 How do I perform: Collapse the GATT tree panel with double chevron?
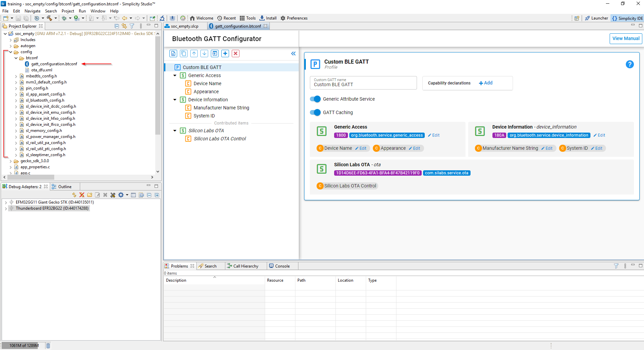coord(293,54)
